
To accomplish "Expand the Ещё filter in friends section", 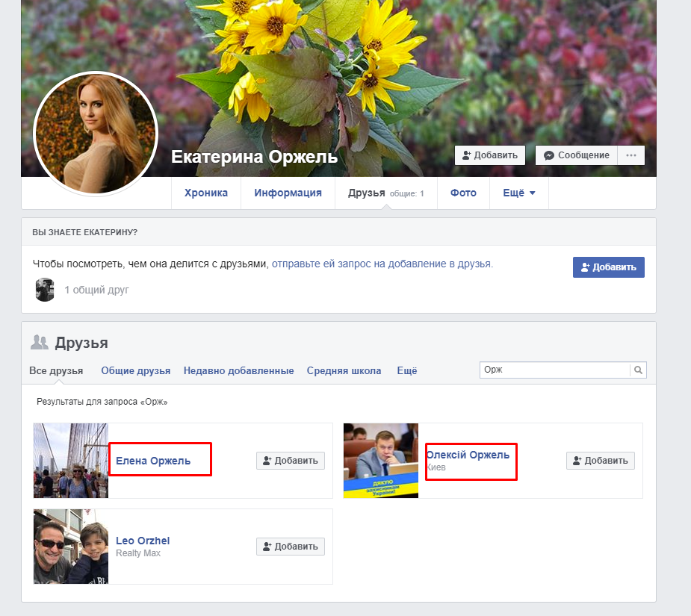I will [x=406, y=370].
